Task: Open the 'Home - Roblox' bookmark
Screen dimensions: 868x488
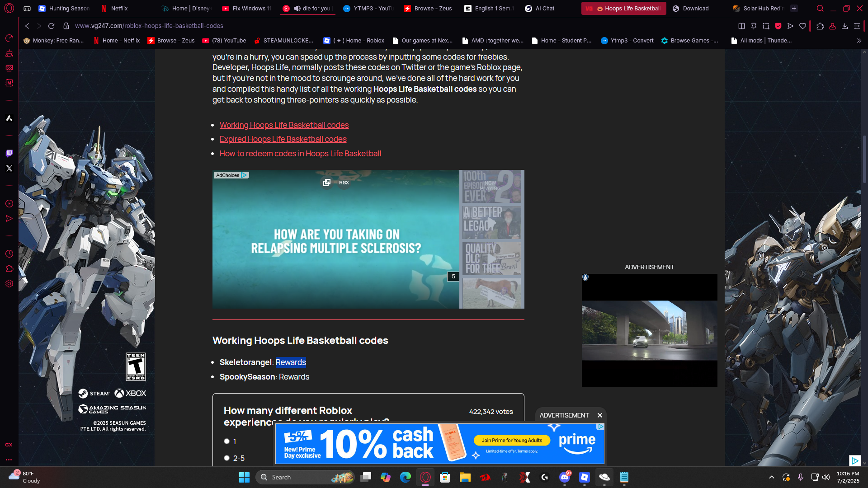Action: (354, 41)
